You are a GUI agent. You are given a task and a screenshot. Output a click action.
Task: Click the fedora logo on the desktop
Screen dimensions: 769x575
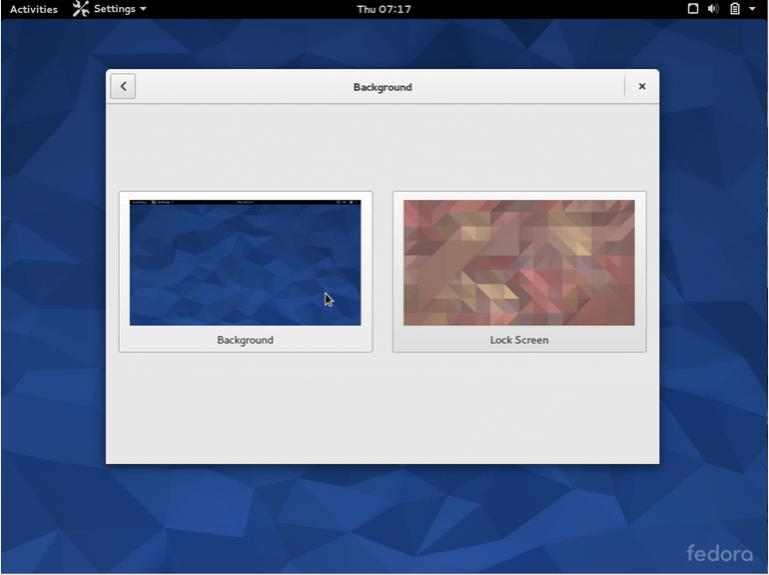(719, 553)
